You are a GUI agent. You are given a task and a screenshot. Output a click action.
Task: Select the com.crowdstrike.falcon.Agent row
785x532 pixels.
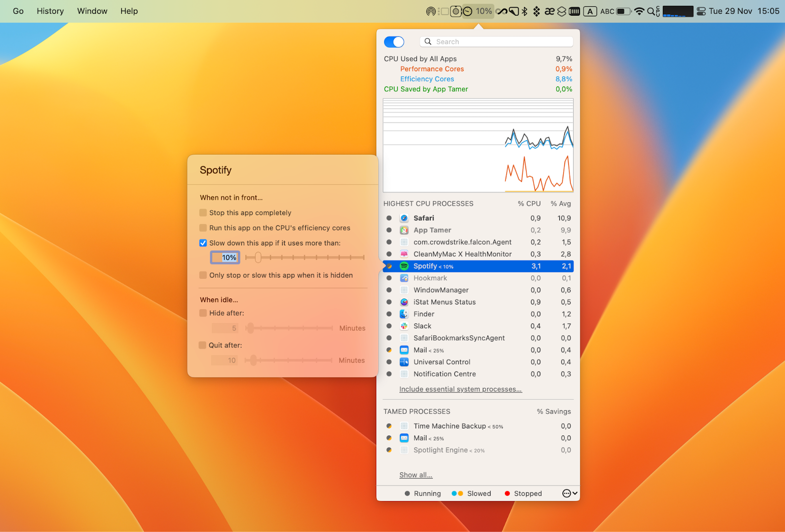point(478,242)
